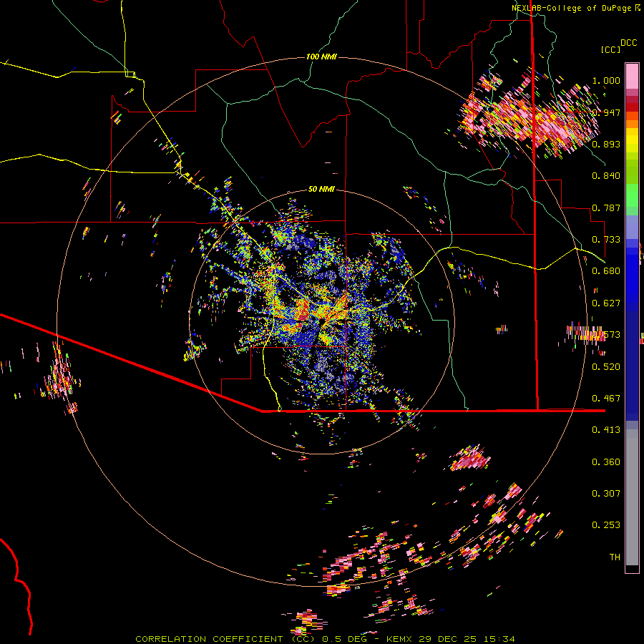Click the 0.520 scale value
Screen dimensions: 644x644
pos(606,367)
